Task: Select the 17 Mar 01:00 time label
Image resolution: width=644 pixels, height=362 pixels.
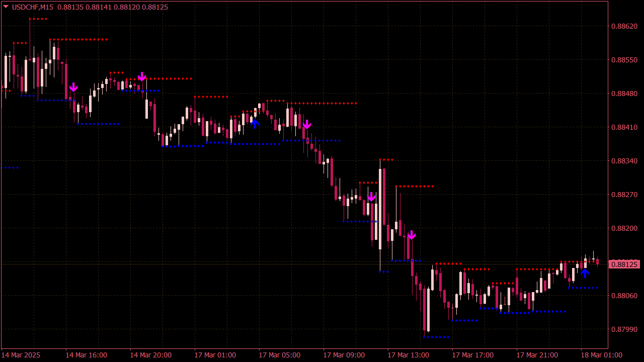Action: pyautogui.click(x=215, y=355)
